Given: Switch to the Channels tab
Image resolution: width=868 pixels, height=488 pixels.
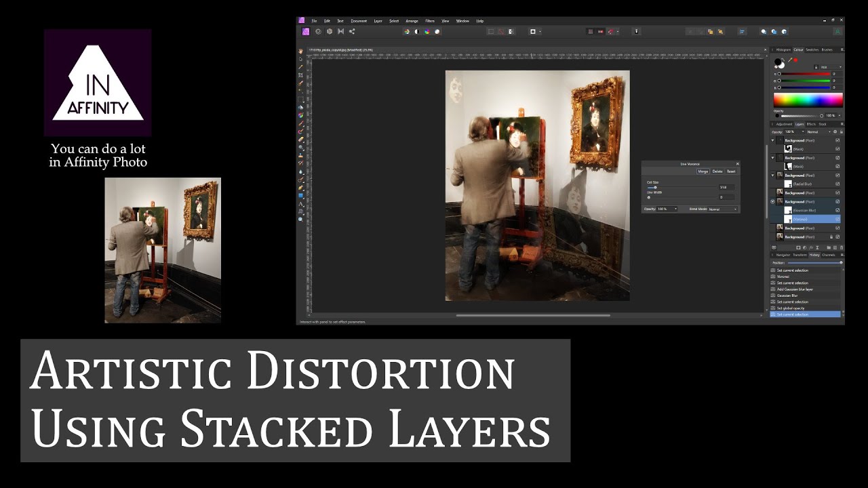Looking at the screenshot, I should [829, 255].
